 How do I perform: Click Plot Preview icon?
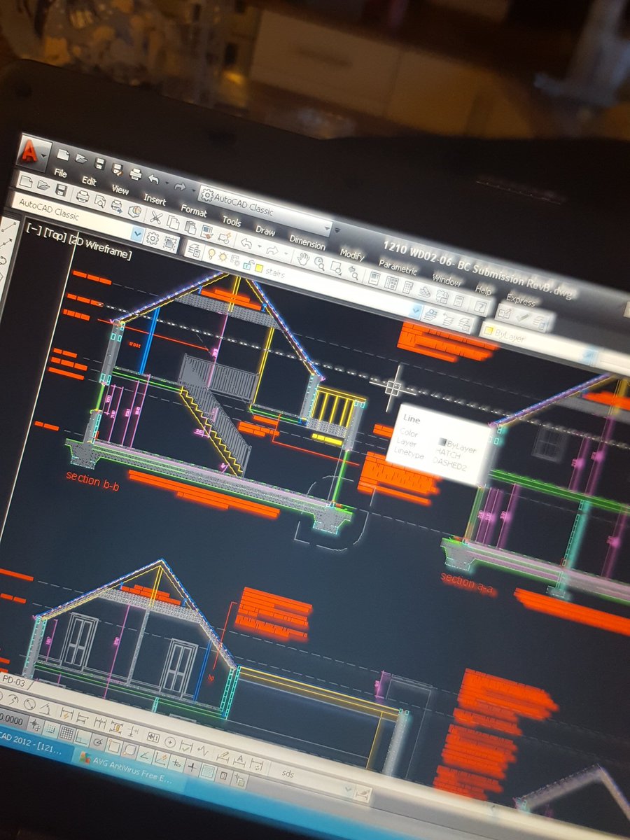click(100, 200)
